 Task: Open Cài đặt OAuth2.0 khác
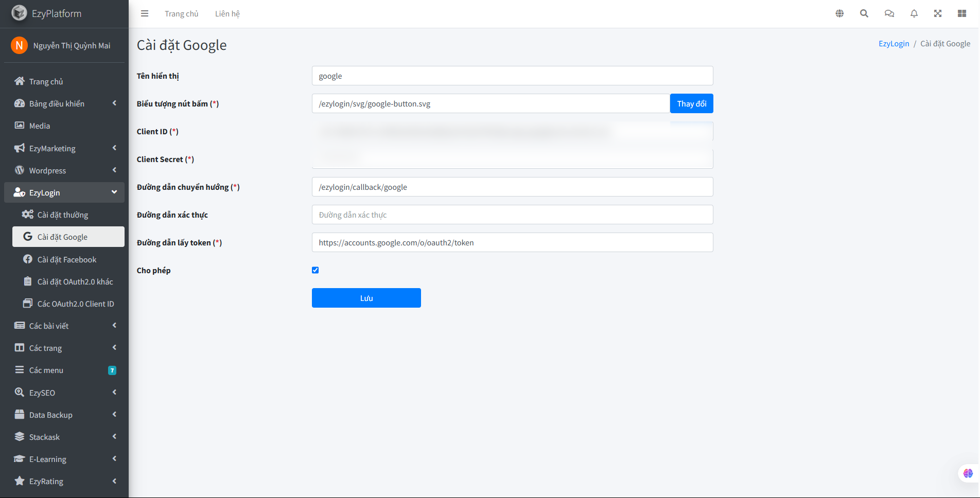point(68,281)
